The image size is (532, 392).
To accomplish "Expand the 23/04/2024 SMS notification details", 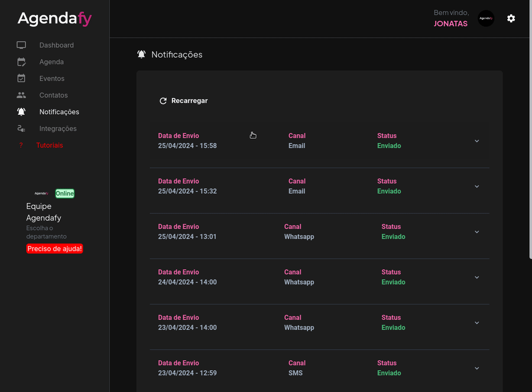I will coord(476,368).
